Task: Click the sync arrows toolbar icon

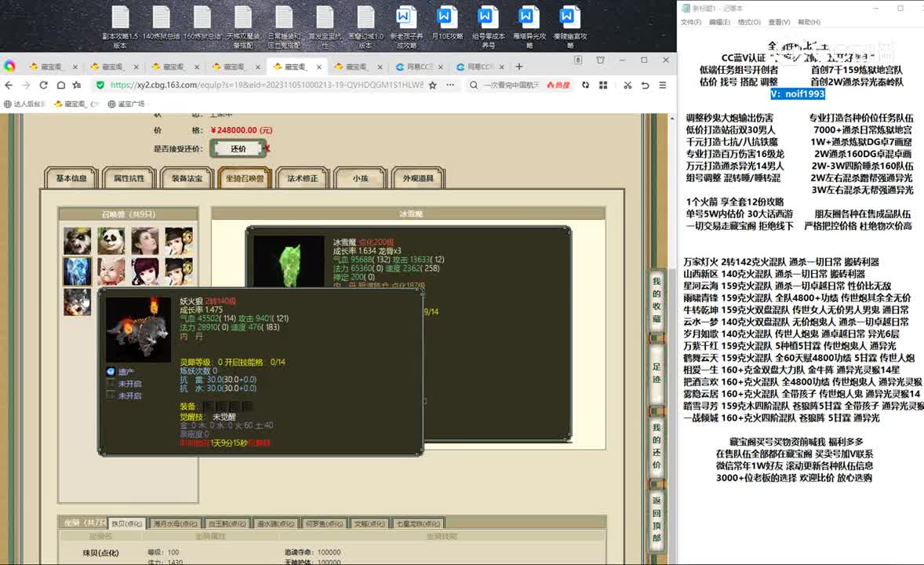Action: pyautogui.click(x=585, y=85)
